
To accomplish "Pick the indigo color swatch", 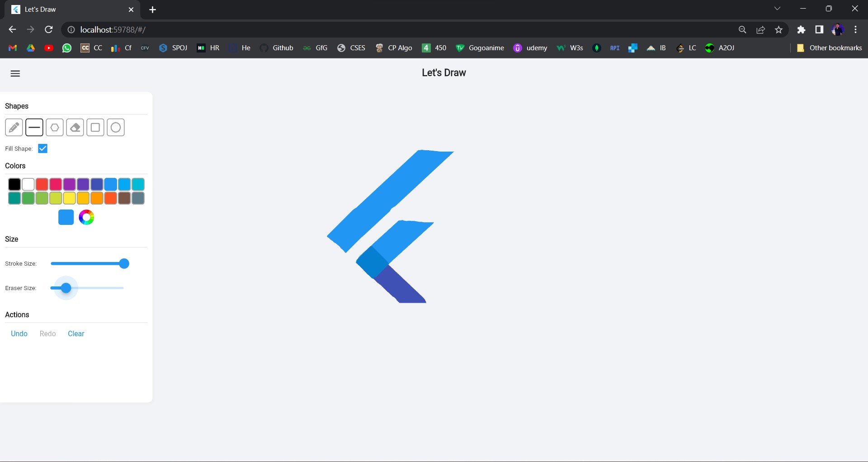I will pyautogui.click(x=97, y=184).
